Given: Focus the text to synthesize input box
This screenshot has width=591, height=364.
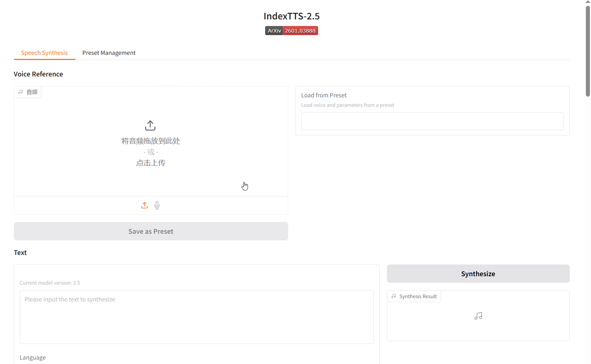Looking at the screenshot, I should point(197,317).
